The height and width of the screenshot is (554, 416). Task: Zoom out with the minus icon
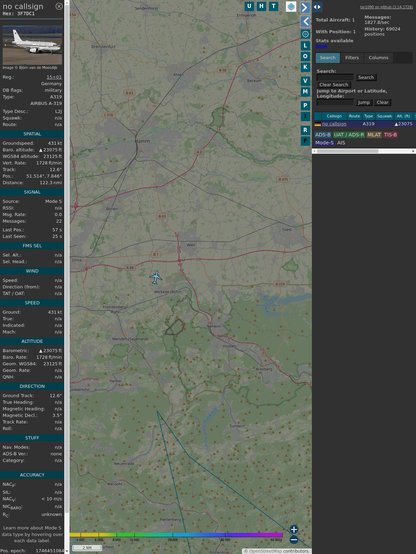(294, 540)
